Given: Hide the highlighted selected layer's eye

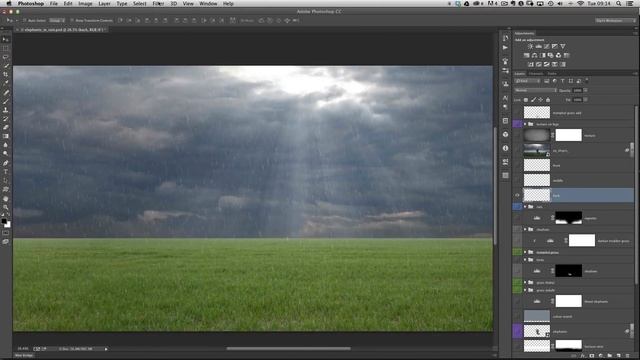Looking at the screenshot, I should coord(517,196).
